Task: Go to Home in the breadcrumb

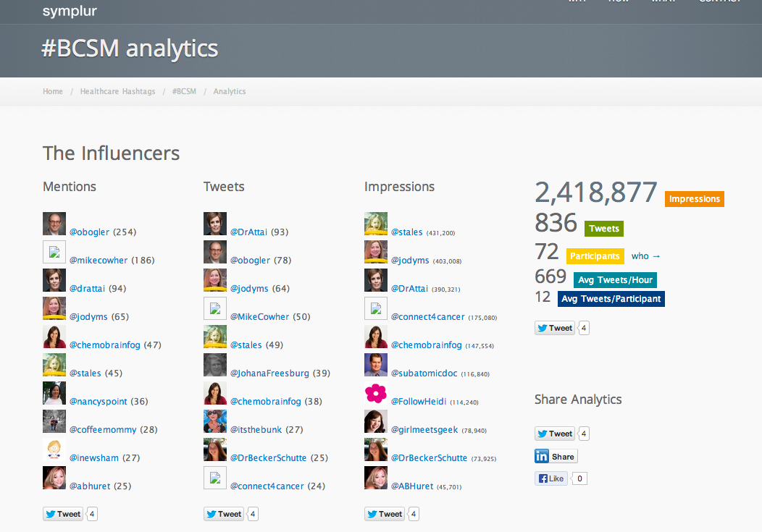Action: click(53, 92)
